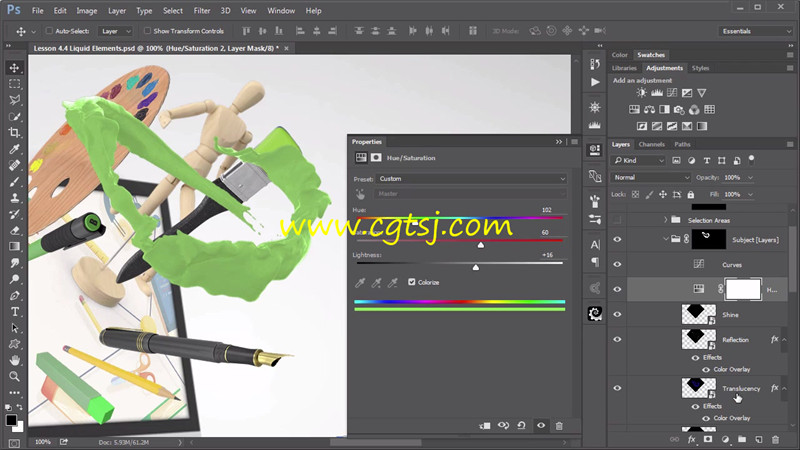Switch to the Channels tab
This screenshot has height=450, width=800.
click(652, 144)
